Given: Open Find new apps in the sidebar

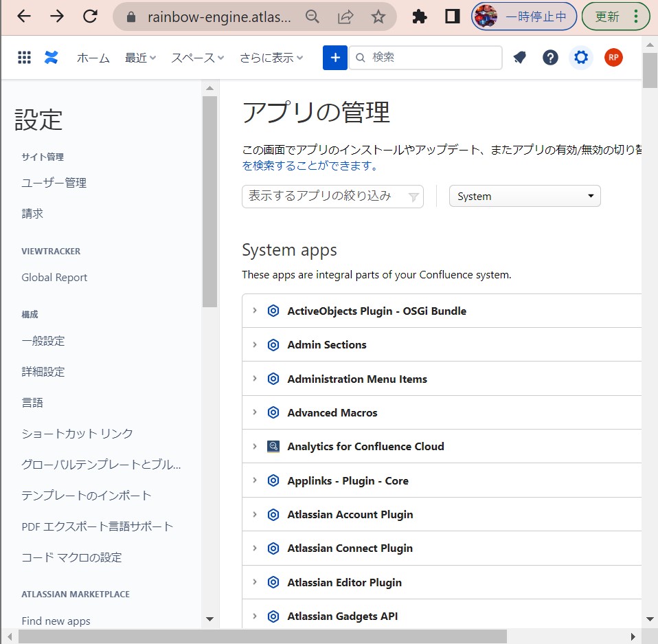Looking at the screenshot, I should [x=56, y=621].
